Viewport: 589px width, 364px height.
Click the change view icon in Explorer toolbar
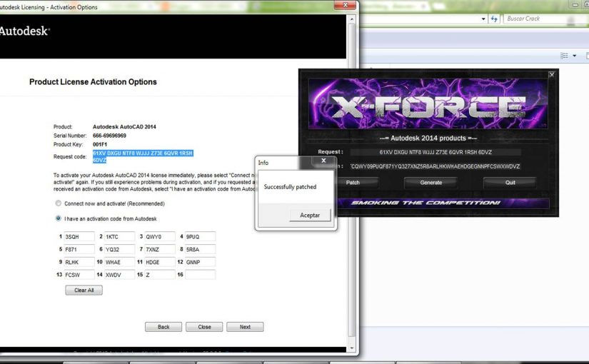564,56
